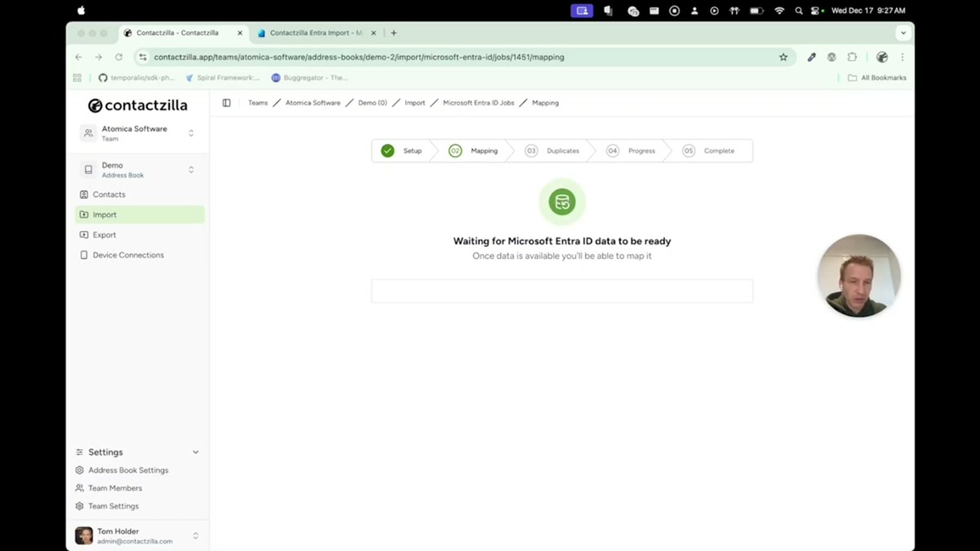Click Tom Holder's profile avatar
The image size is (980, 551).
[x=84, y=536]
